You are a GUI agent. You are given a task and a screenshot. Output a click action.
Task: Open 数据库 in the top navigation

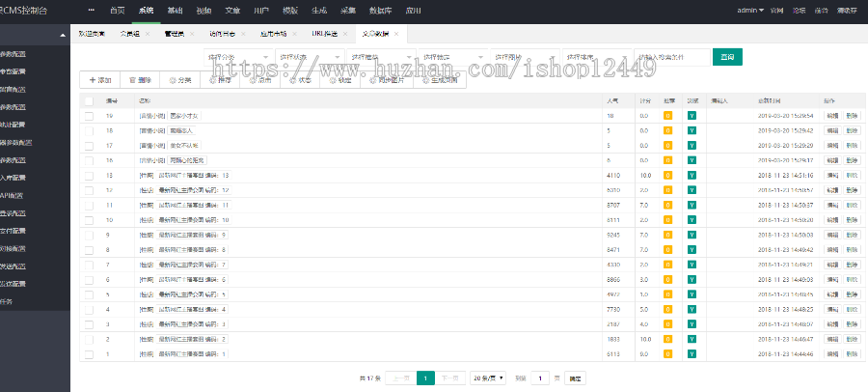[x=379, y=11]
